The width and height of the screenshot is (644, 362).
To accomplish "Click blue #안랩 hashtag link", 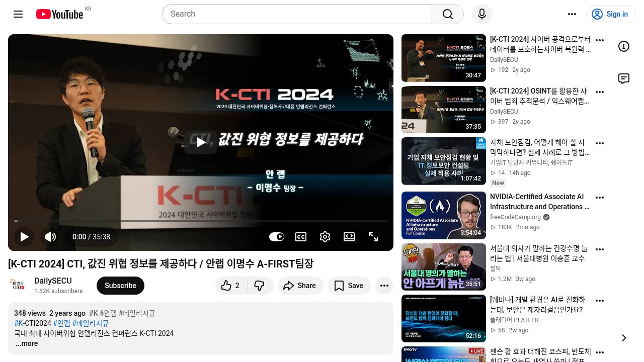I will pyautogui.click(x=62, y=323).
